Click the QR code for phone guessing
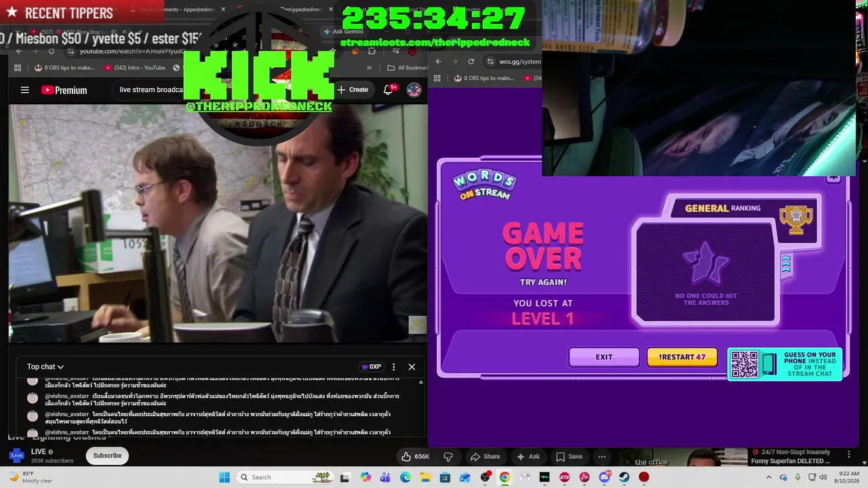868x488 pixels. (745, 365)
